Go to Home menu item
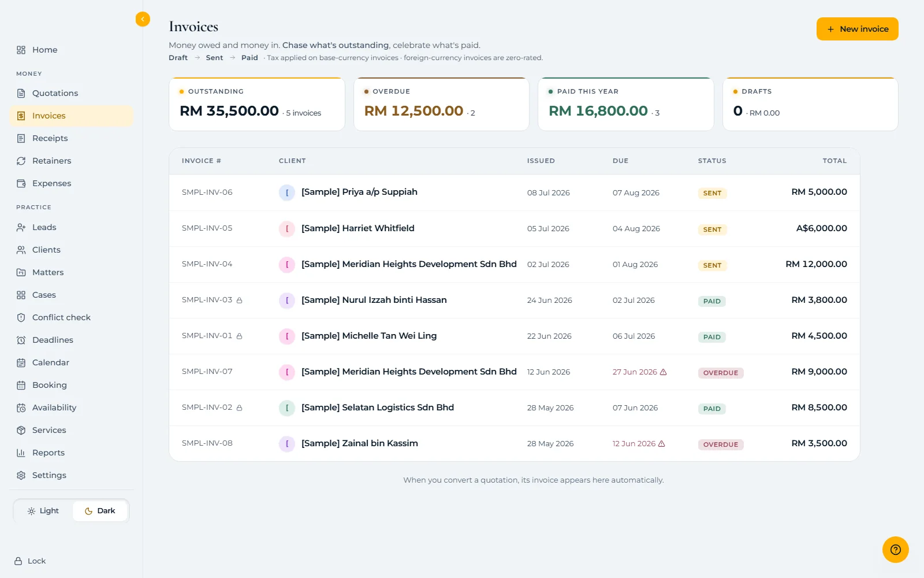The image size is (924, 578). (72, 50)
